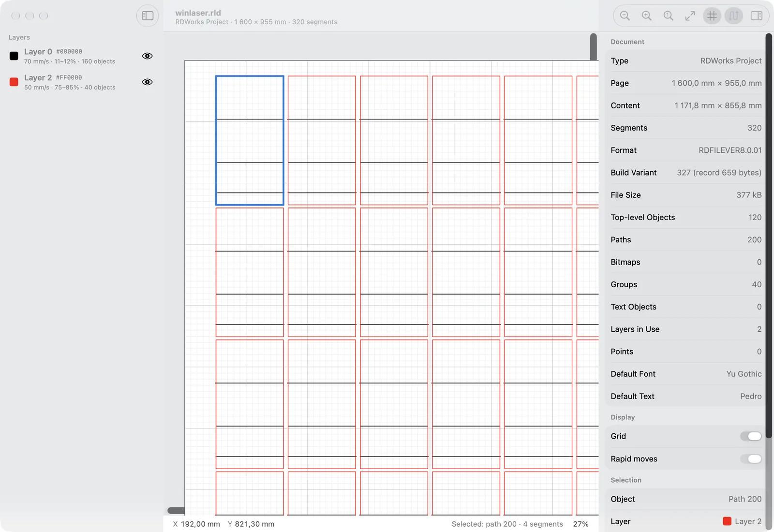Click the X 192,00 mm coordinate
Image resolution: width=774 pixels, height=532 pixels.
coord(196,524)
